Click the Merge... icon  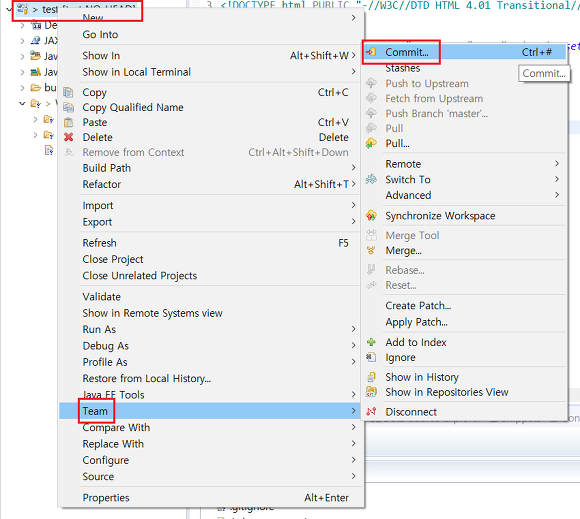coord(371,250)
